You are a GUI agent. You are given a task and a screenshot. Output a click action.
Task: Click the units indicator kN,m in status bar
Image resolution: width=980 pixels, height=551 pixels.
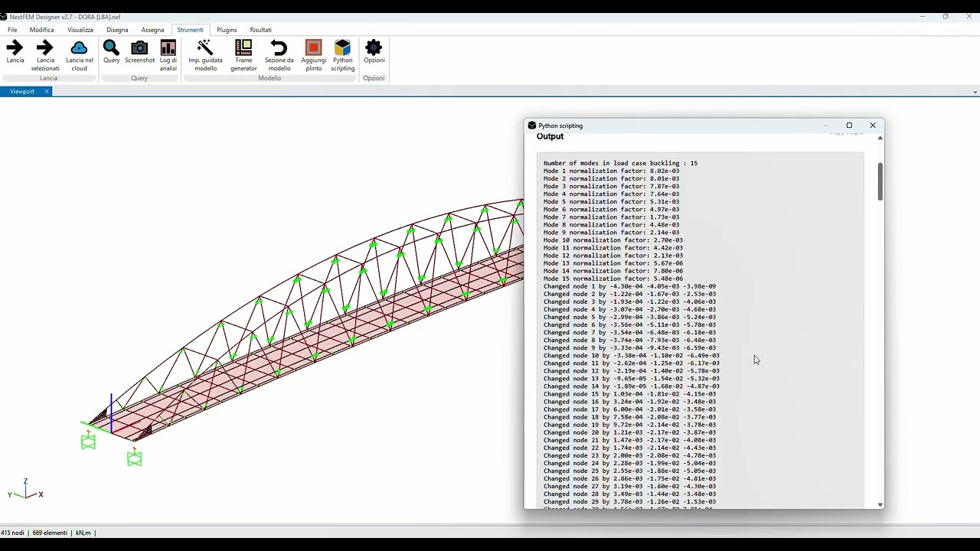(x=83, y=533)
